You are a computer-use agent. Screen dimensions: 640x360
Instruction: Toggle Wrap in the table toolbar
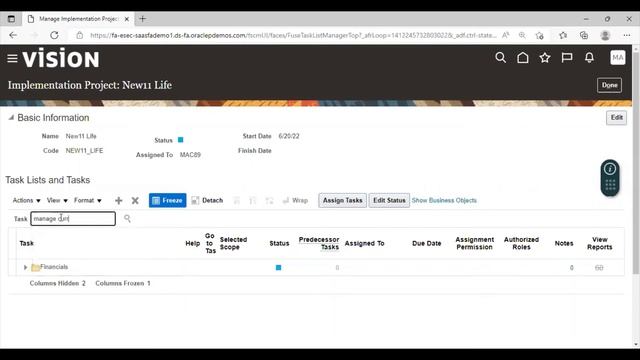point(295,200)
